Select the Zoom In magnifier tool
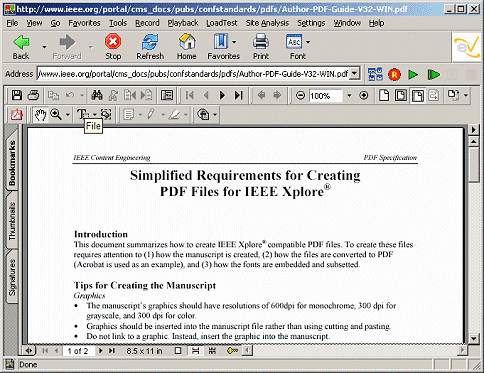 (56, 115)
